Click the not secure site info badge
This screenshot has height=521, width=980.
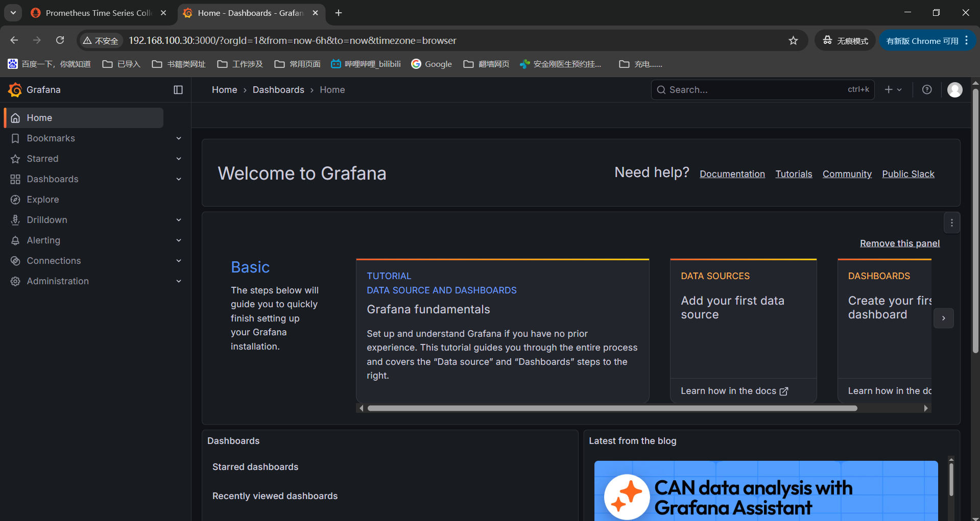tap(101, 40)
